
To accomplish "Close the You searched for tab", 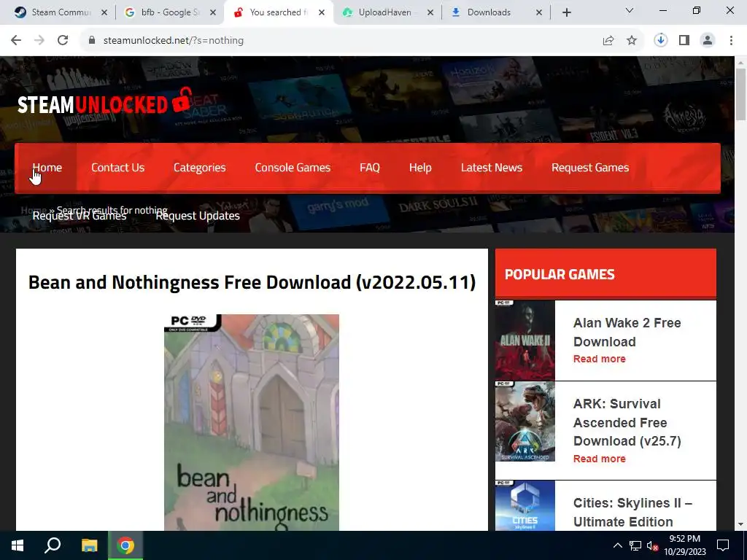I will pyautogui.click(x=322, y=12).
